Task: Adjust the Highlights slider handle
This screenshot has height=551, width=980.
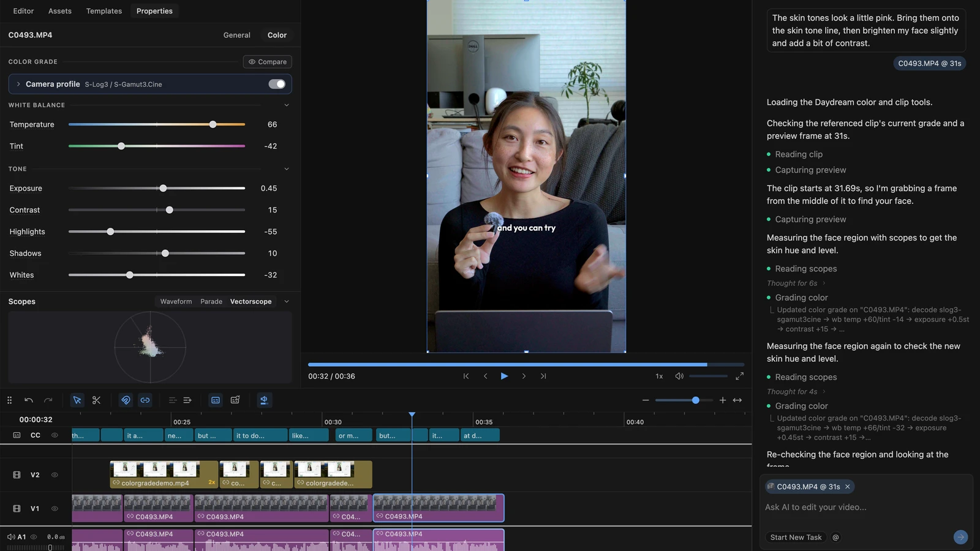Action: click(x=110, y=231)
